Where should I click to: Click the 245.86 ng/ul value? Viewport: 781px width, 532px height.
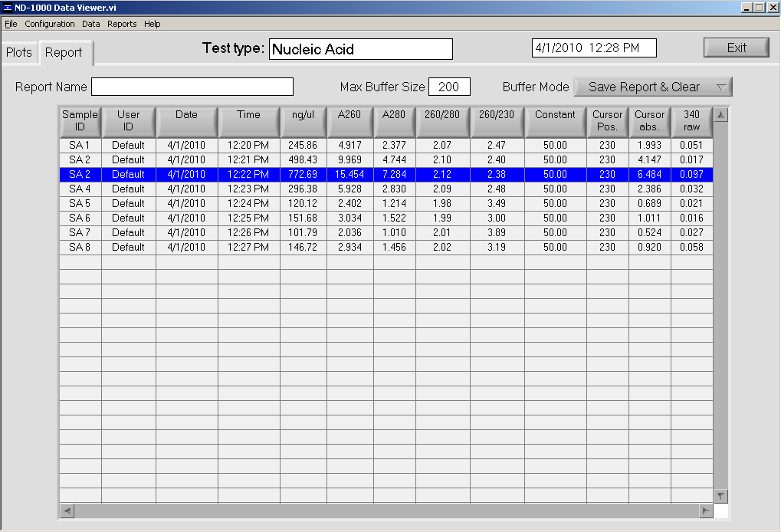tap(303, 146)
